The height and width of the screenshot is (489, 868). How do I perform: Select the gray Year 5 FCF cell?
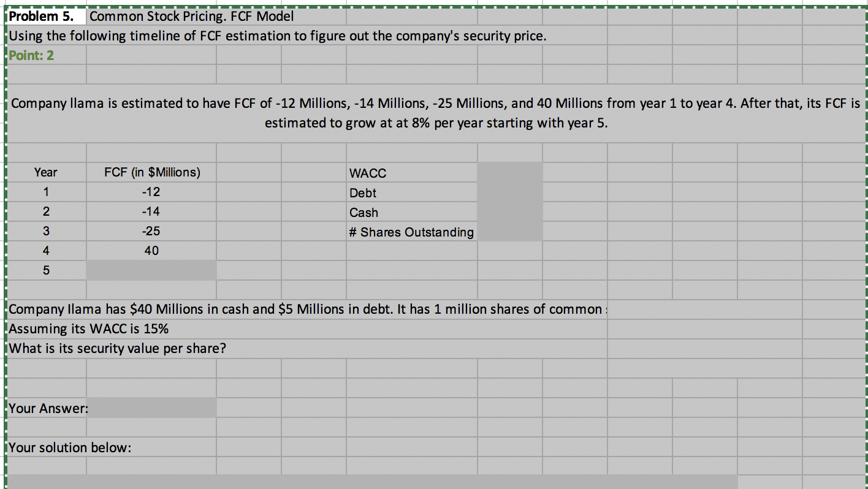click(151, 270)
